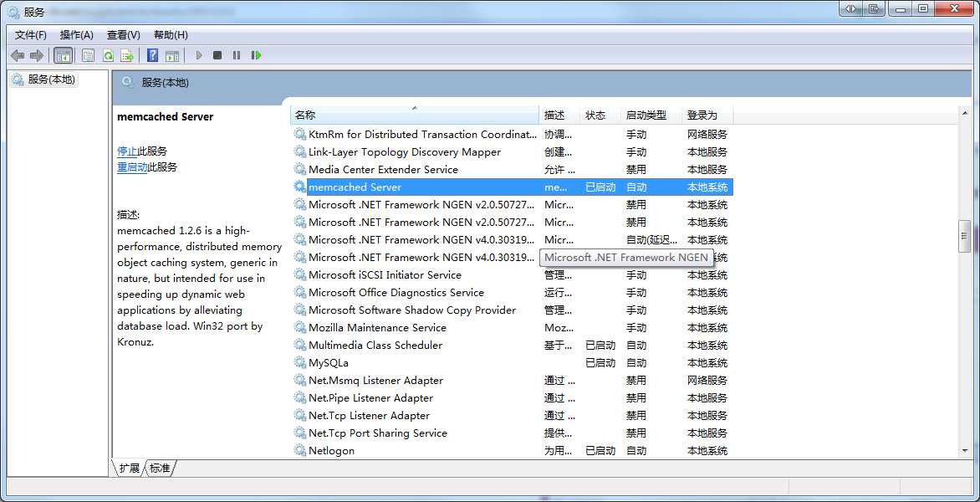Click the 重启动 link to restart the service

132,167
